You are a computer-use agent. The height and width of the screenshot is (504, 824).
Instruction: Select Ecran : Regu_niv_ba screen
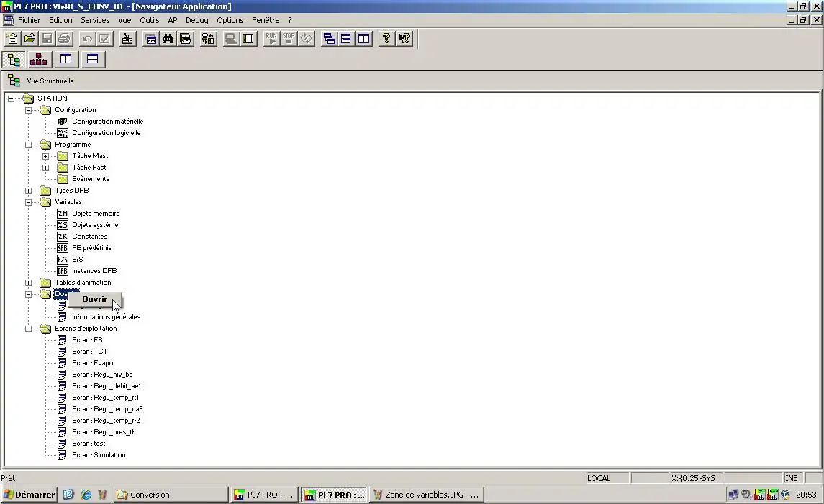[x=102, y=375]
